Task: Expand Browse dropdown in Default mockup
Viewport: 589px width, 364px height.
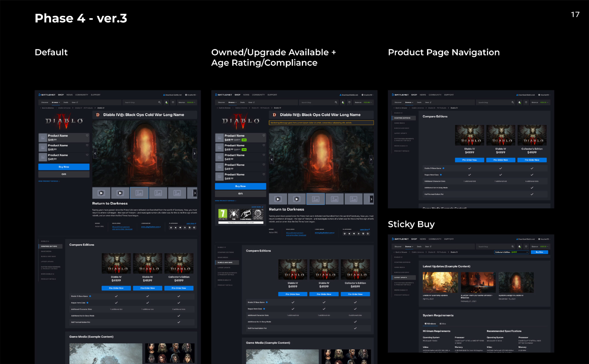Action: coord(56,102)
